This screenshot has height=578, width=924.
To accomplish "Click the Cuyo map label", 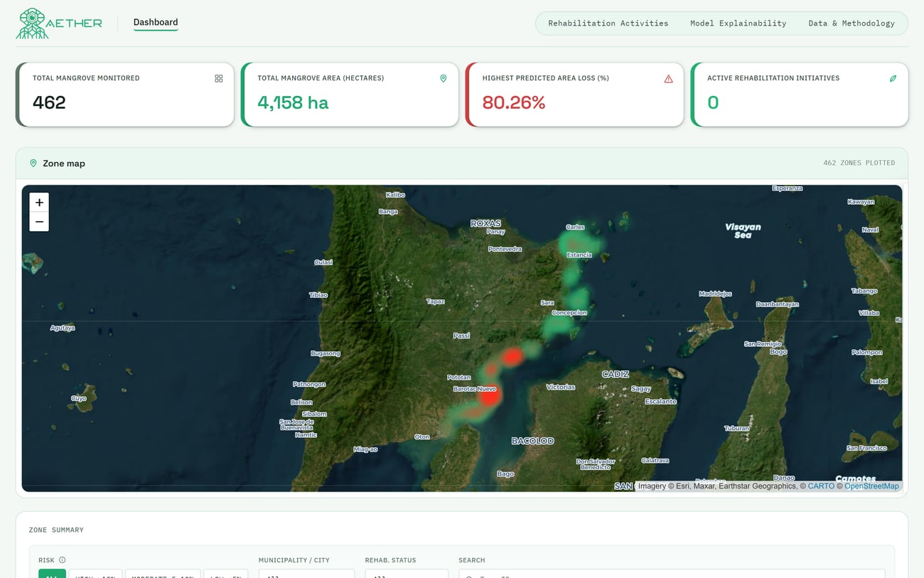I will pos(78,399).
